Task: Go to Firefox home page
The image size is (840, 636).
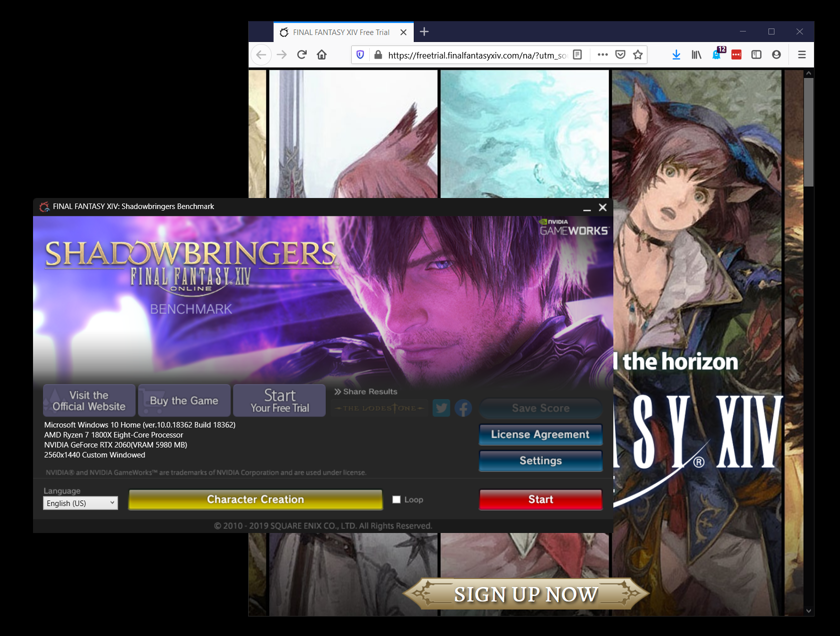Action: (x=322, y=54)
